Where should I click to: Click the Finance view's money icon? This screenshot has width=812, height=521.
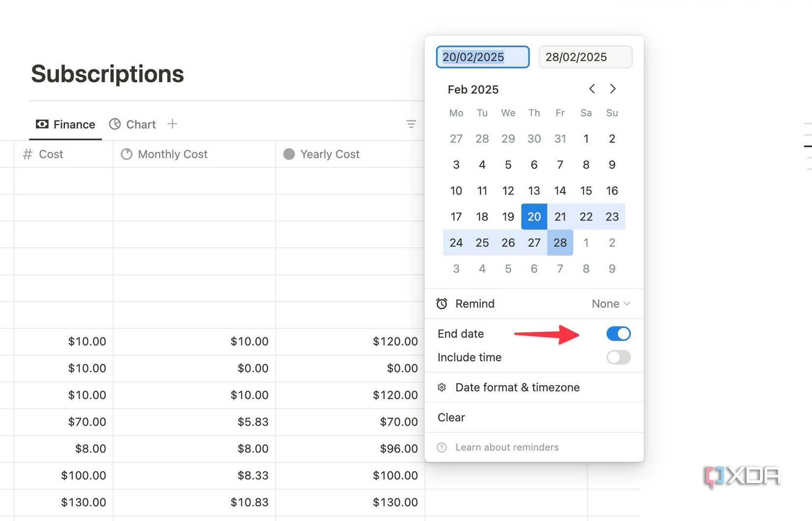(x=42, y=124)
